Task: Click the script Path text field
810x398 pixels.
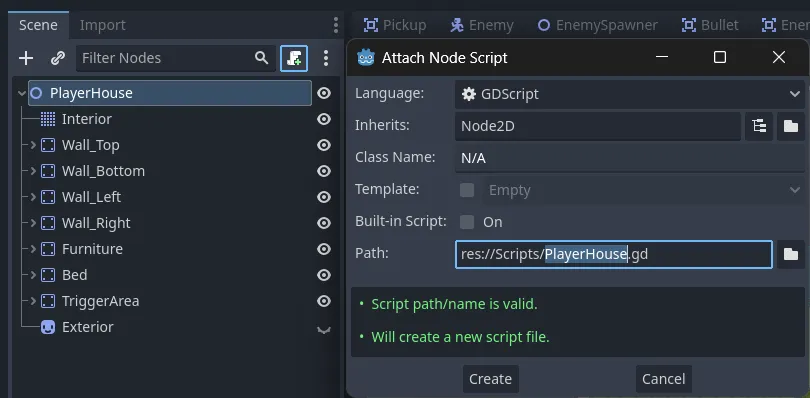Action: coord(614,254)
